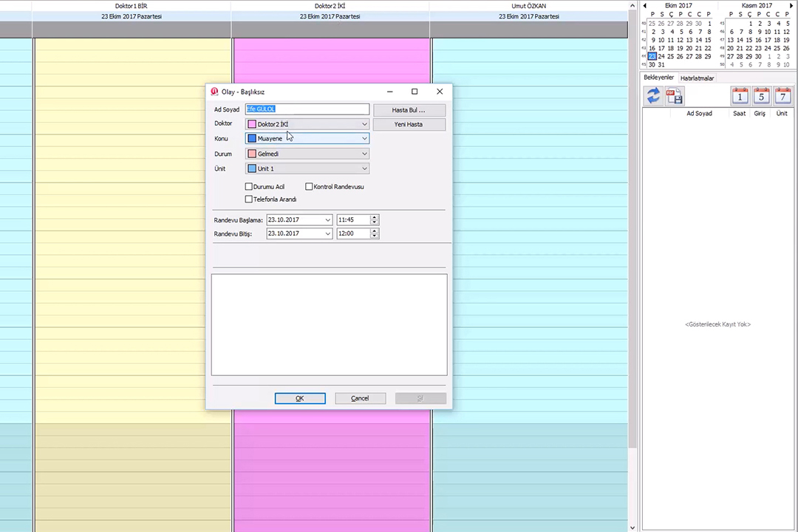Tick the Kontrol Randevusu checkbox
Image resolution: width=798 pixels, height=532 pixels.
pos(309,187)
